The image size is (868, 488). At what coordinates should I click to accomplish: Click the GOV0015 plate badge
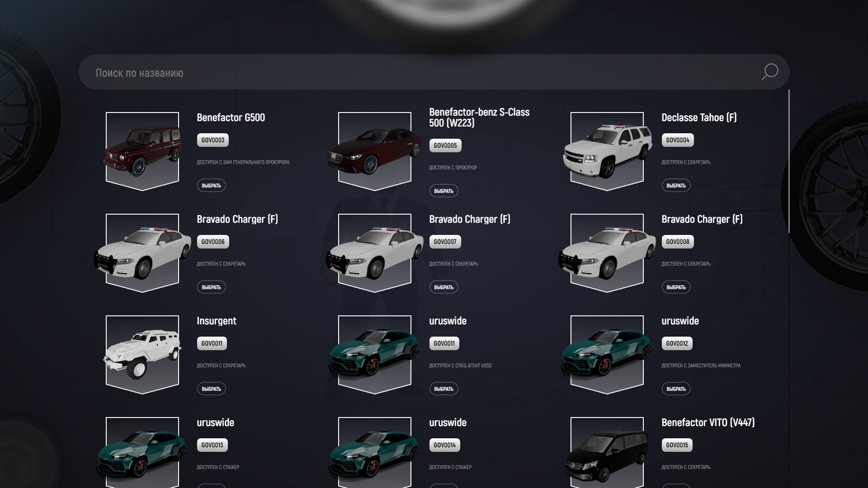(x=677, y=445)
